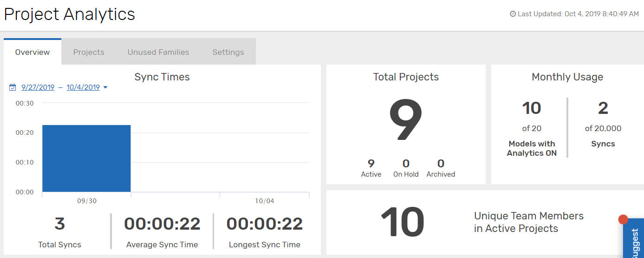This screenshot has width=644, height=258.
Task: Click the Unique Team Members count 10
Action: tap(403, 223)
